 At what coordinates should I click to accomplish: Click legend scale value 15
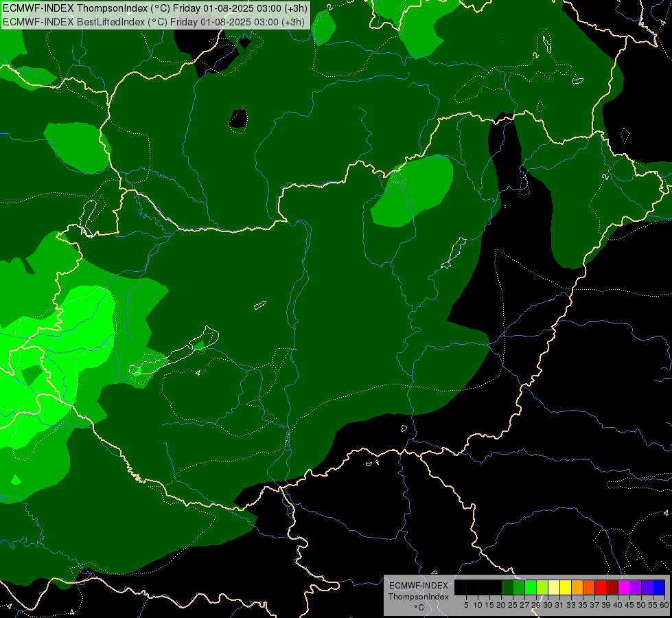click(x=489, y=605)
